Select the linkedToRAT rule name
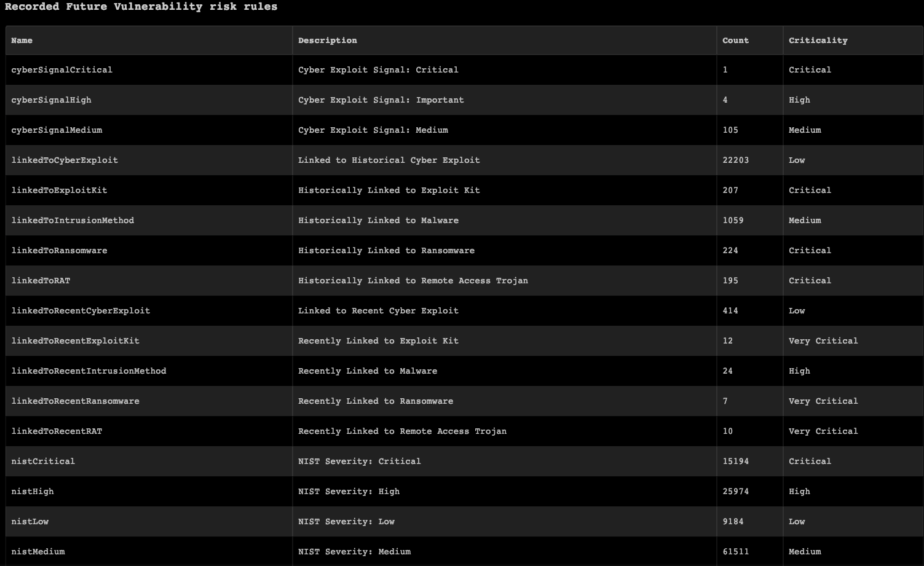Image resolution: width=924 pixels, height=566 pixels. point(41,281)
